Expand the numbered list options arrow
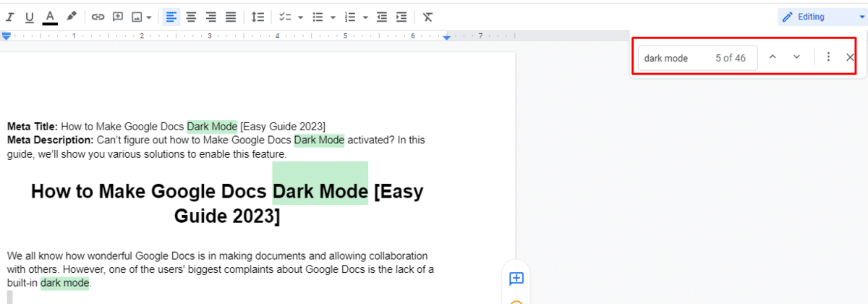 coord(366,17)
